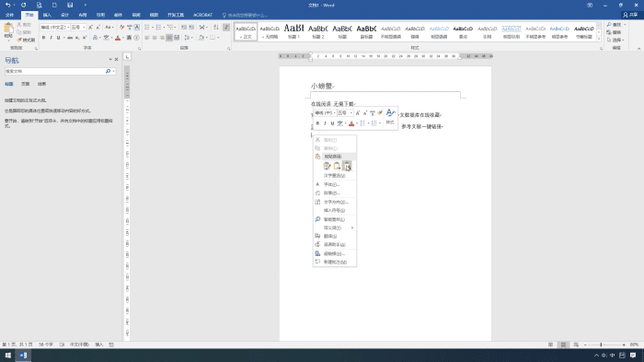Choose Font option in context menu
Image resolution: width=644 pixels, height=362 pixels.
point(335,184)
